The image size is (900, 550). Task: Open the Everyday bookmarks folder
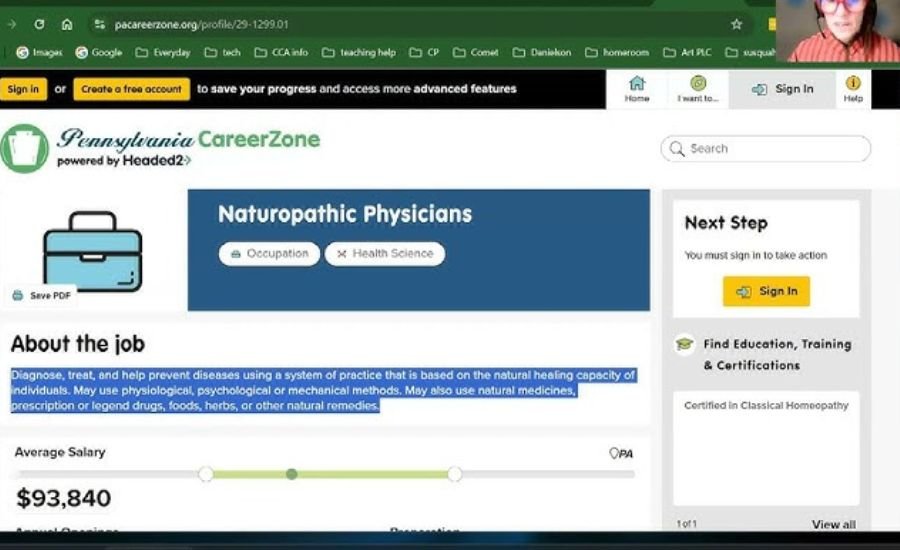click(x=163, y=52)
